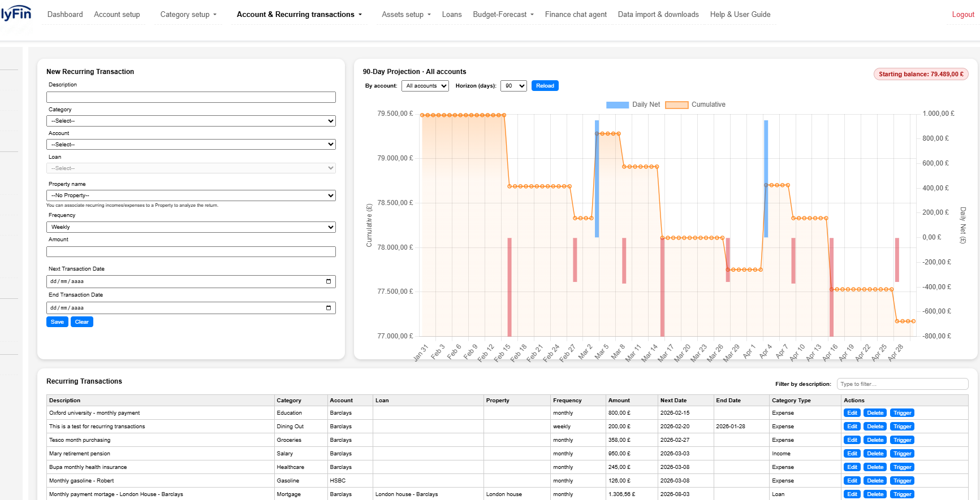Delete the Tesco month purchasing transaction

click(875, 440)
